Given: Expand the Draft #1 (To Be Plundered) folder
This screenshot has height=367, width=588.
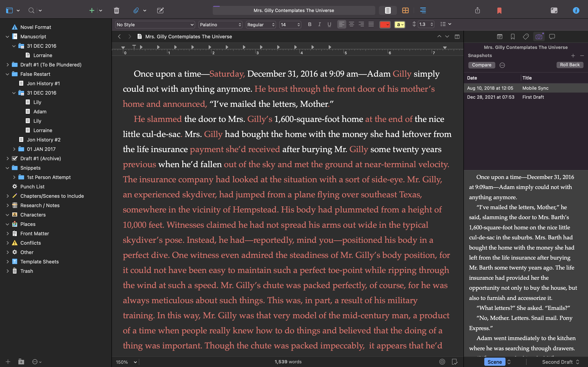Looking at the screenshot, I should tap(8, 65).
